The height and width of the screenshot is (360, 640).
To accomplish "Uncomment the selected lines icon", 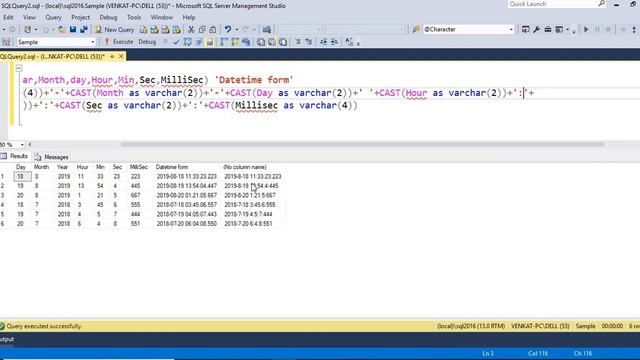I will pos(309,42).
